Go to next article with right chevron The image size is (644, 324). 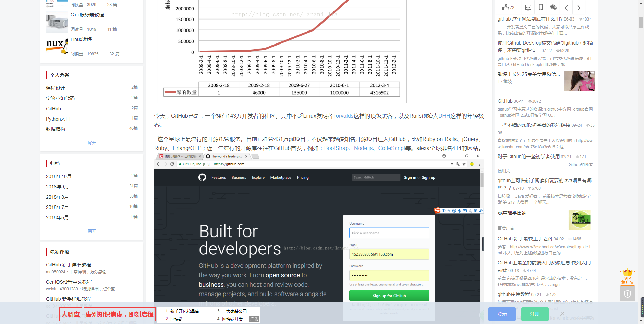coord(579,8)
